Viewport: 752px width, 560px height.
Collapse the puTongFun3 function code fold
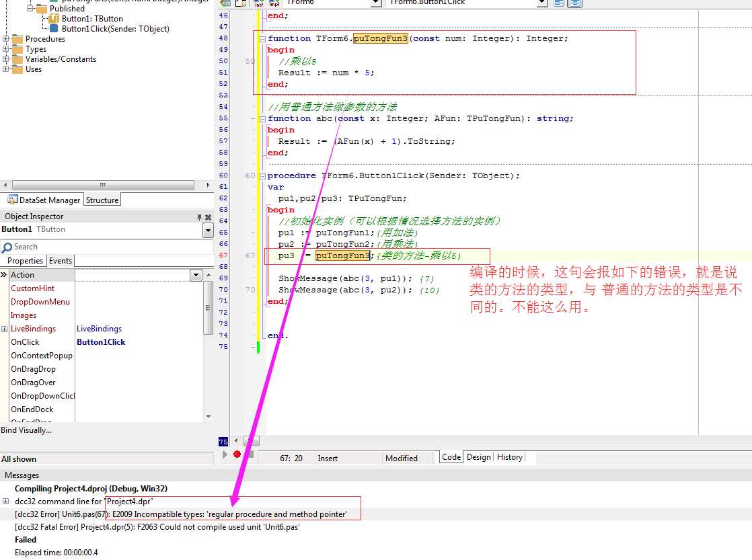click(x=262, y=39)
